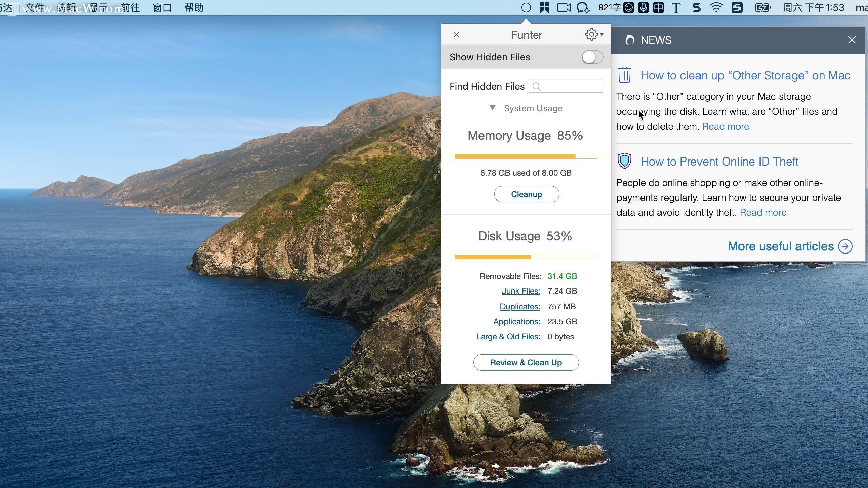Switch input method via 中 icon
The height and width of the screenshot is (488, 868).
point(659,7)
